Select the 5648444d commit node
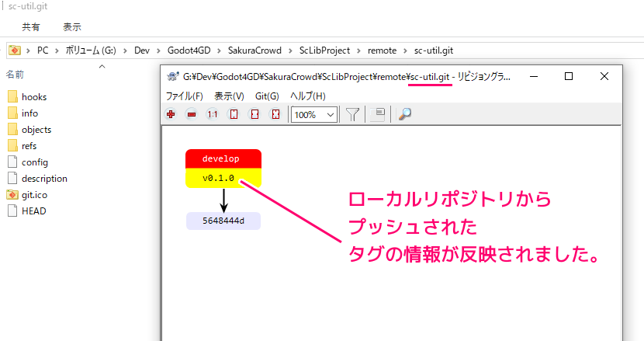 coord(223,221)
